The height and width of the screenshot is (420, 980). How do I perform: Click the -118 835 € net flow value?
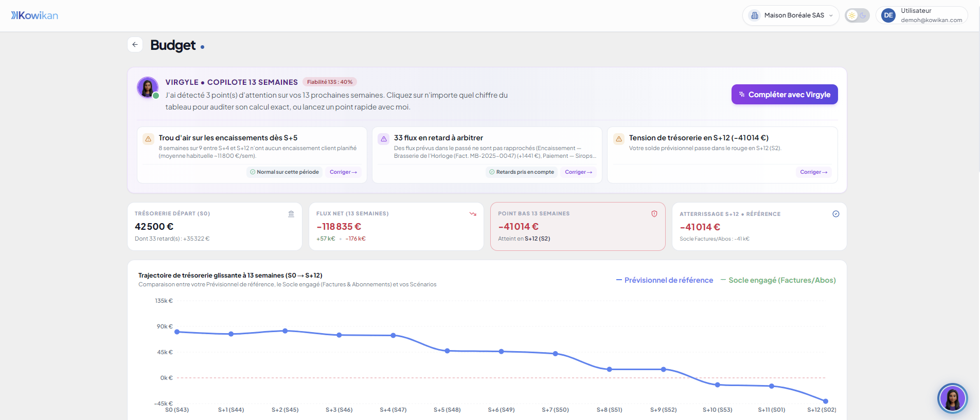click(339, 227)
